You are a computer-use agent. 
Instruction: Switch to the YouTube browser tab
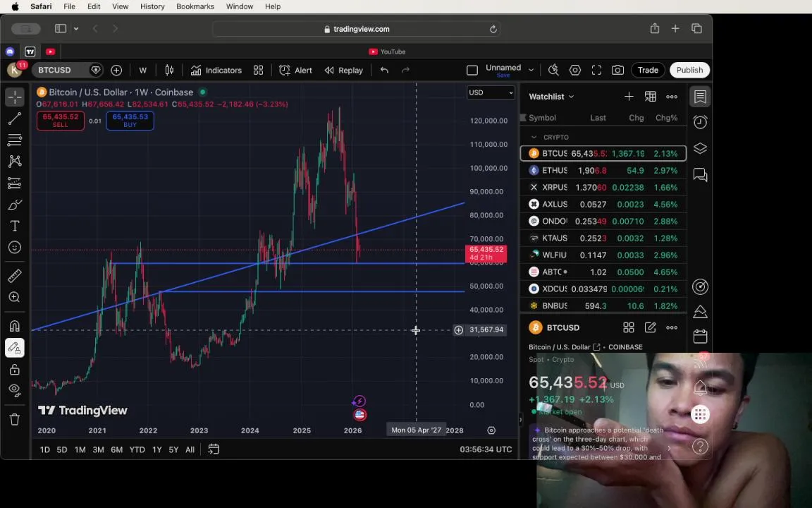[x=387, y=52]
